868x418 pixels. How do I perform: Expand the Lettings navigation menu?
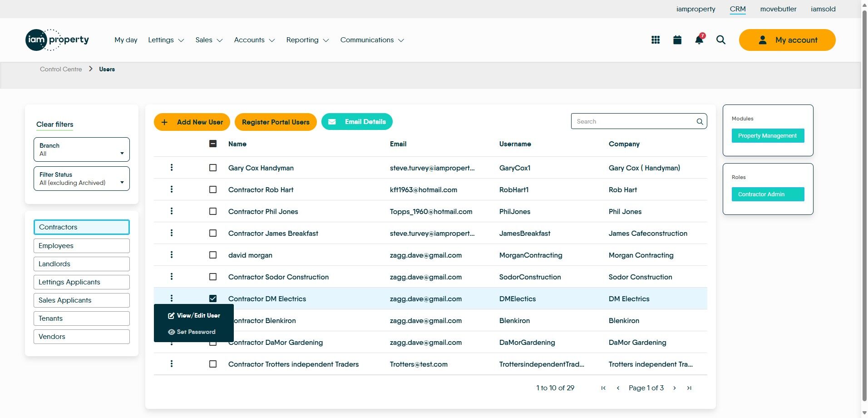click(166, 40)
